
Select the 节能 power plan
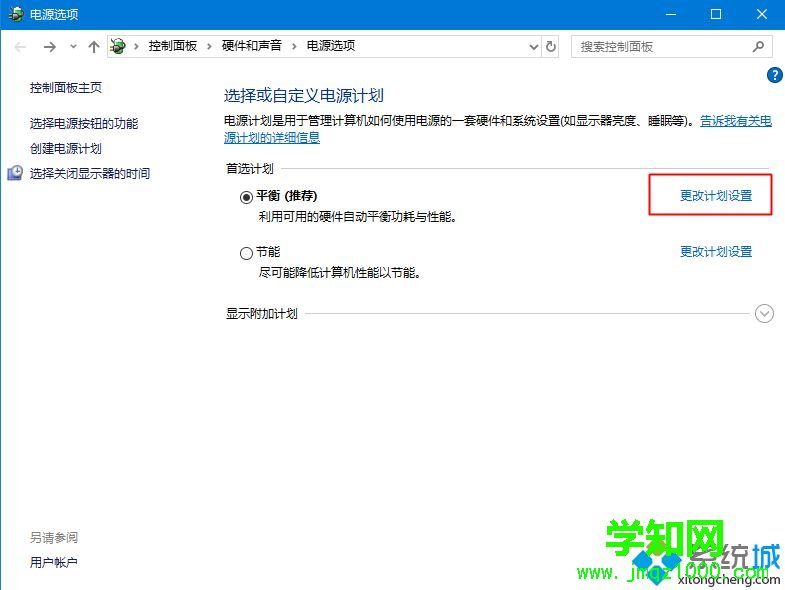pyautogui.click(x=246, y=253)
